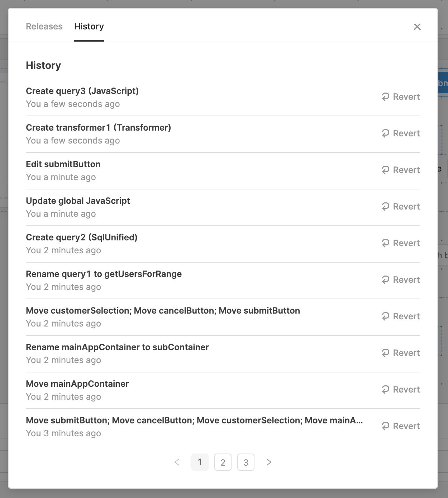
Task: Close the History dialog
Action: coord(417,27)
